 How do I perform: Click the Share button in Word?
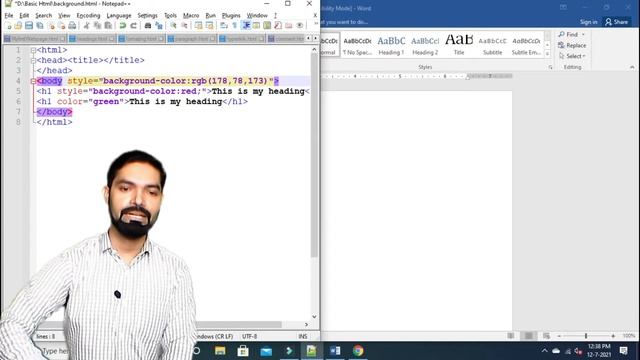(x=617, y=22)
